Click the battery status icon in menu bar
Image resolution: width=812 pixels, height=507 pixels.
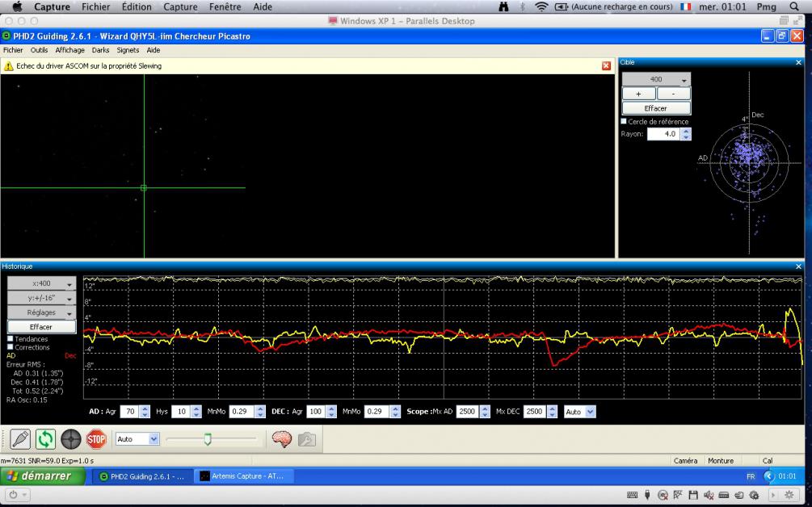(562, 6)
